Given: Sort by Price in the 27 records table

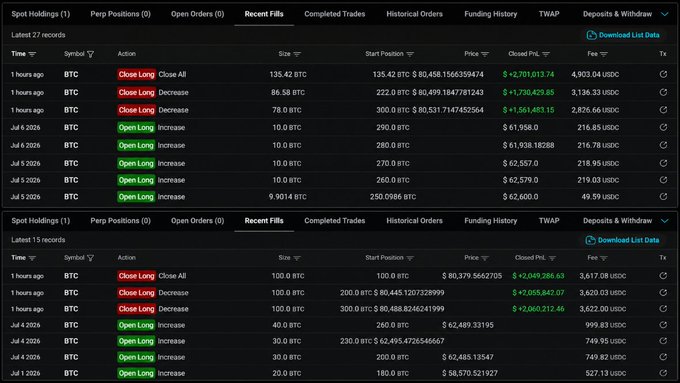Looking at the screenshot, I should click(485, 54).
